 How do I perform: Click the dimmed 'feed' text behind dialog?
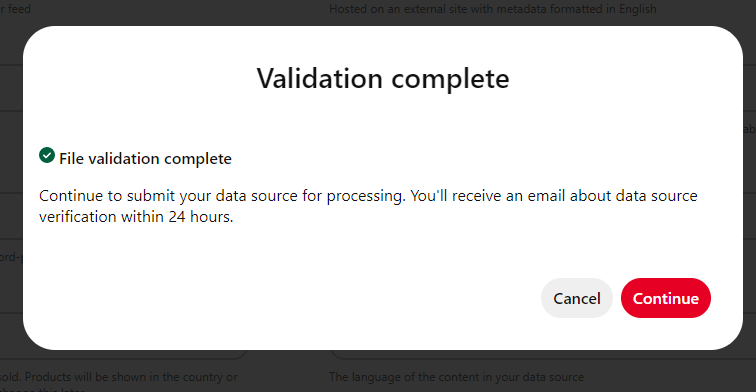coord(19,9)
